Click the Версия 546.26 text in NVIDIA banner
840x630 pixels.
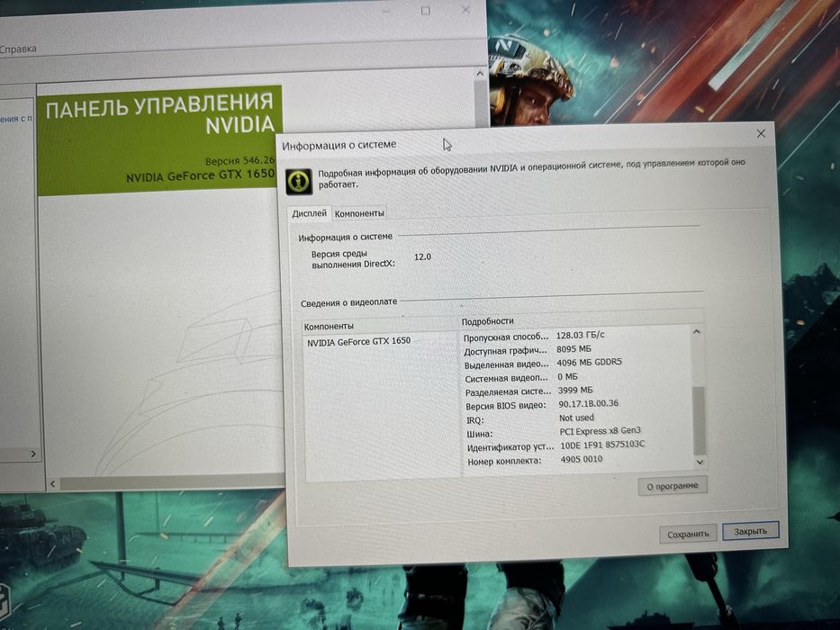tap(239, 160)
